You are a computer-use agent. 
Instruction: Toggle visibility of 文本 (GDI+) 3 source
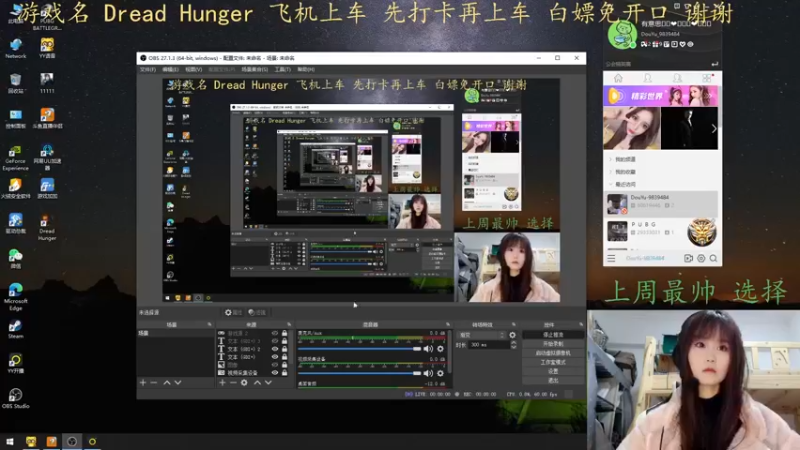275,341
